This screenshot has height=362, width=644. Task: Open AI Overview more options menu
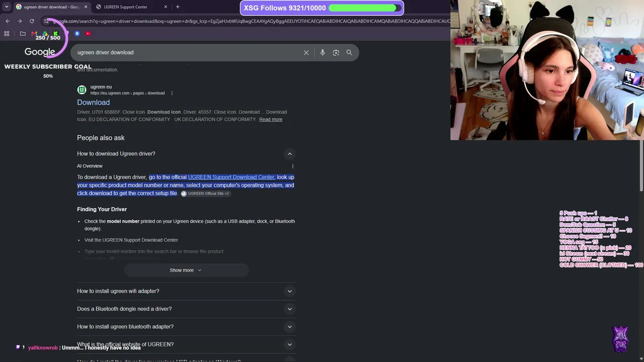click(x=293, y=166)
